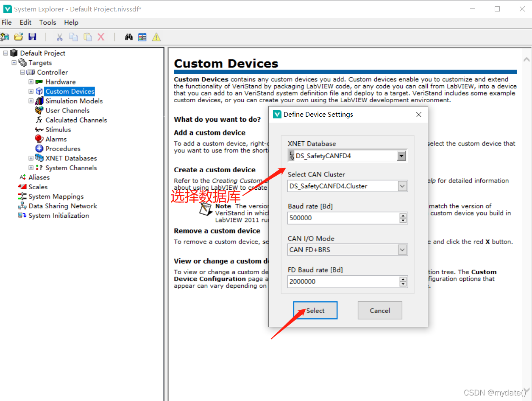Image resolution: width=532 pixels, height=401 pixels.
Task: Maximize the System Explorer window
Action: (497, 9)
